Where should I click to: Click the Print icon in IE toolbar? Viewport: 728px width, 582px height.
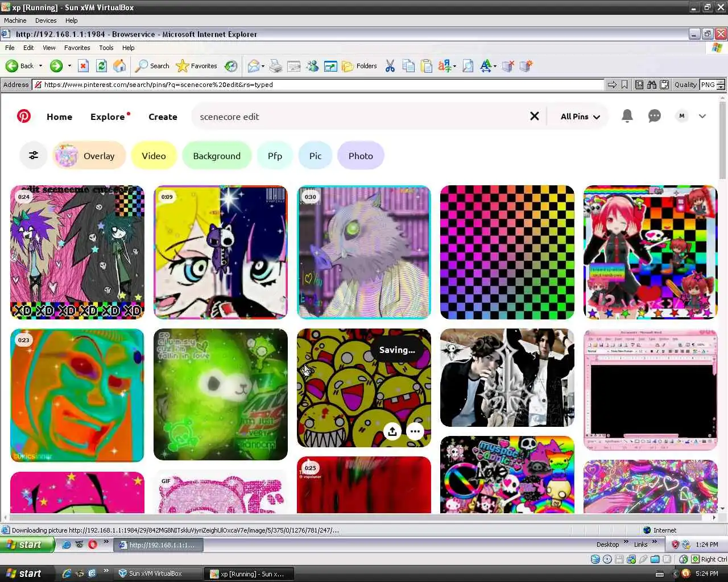[276, 66]
